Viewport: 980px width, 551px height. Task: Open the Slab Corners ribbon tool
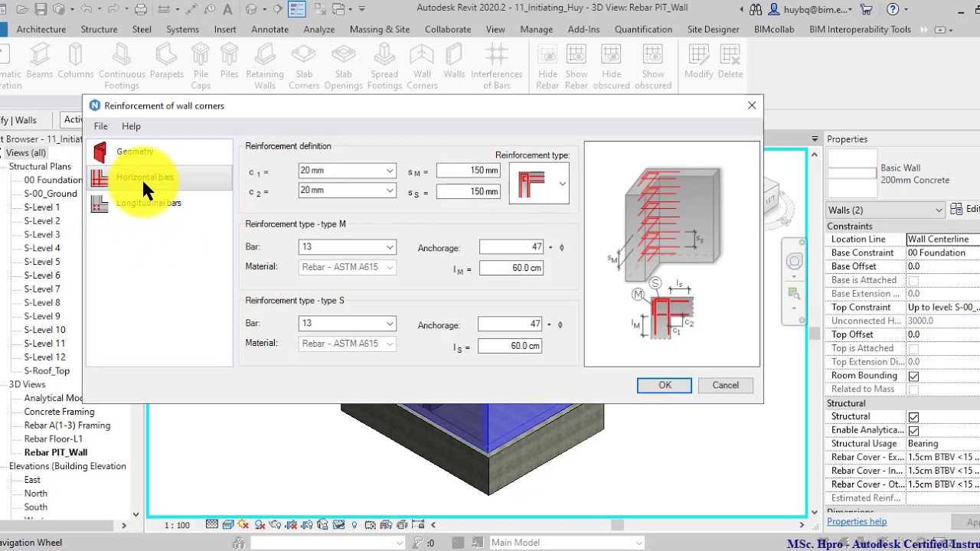[304, 65]
